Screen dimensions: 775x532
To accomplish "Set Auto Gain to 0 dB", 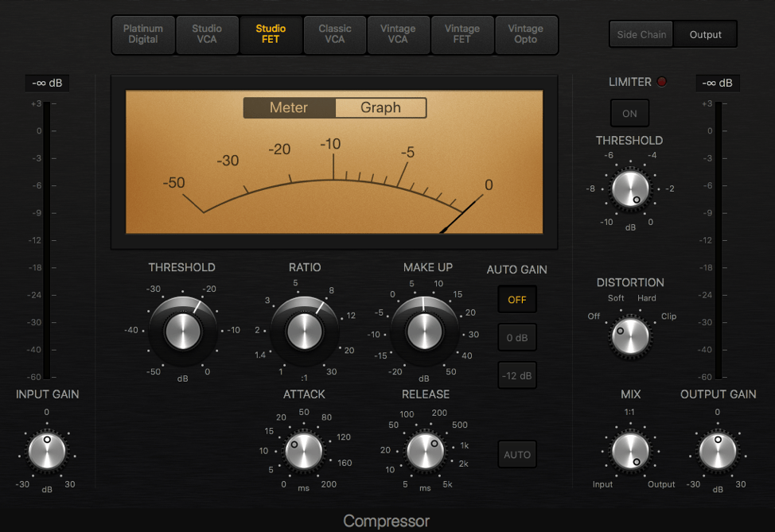I will 517,338.
